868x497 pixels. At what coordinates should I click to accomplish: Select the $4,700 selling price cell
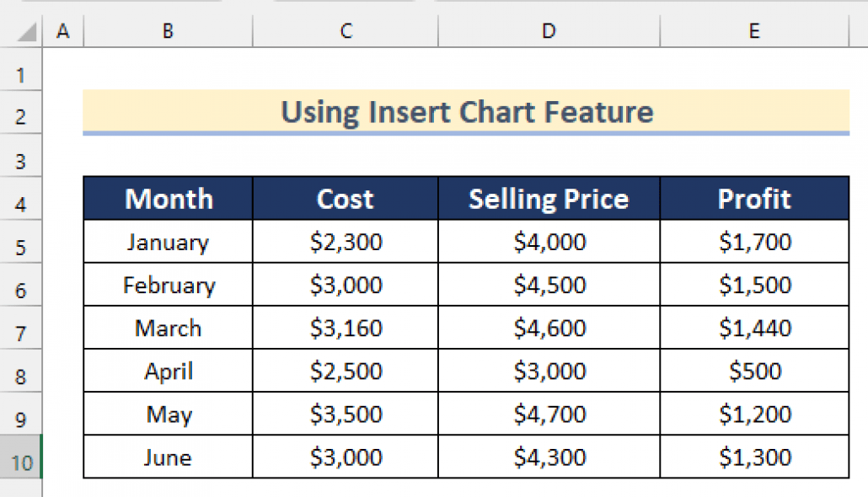pyautogui.click(x=549, y=414)
